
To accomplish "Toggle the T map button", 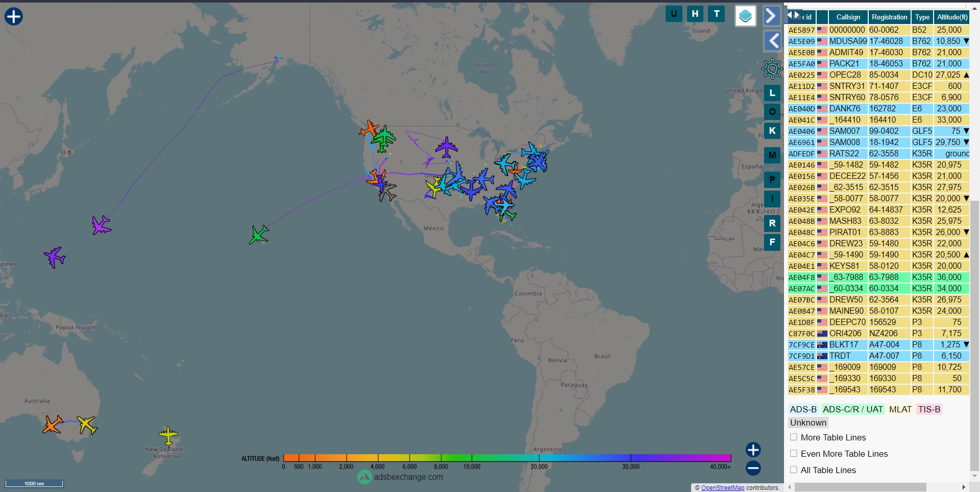I will (x=717, y=14).
